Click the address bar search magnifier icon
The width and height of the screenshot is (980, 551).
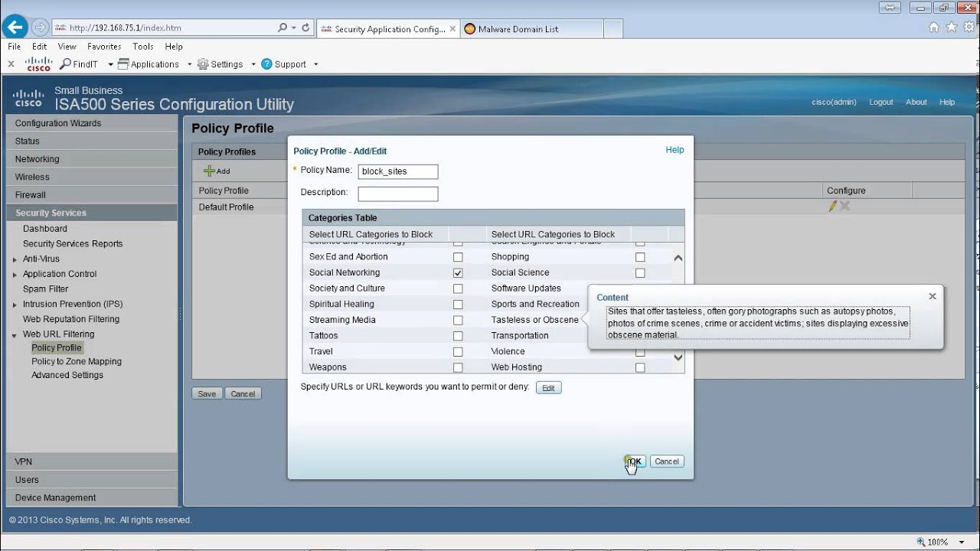(283, 28)
